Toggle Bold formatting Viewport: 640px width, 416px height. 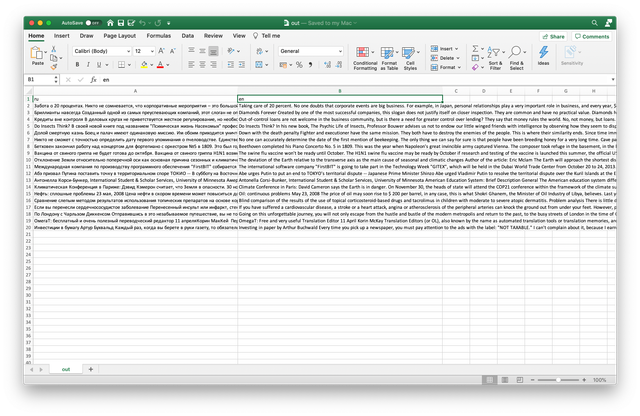[78, 63]
